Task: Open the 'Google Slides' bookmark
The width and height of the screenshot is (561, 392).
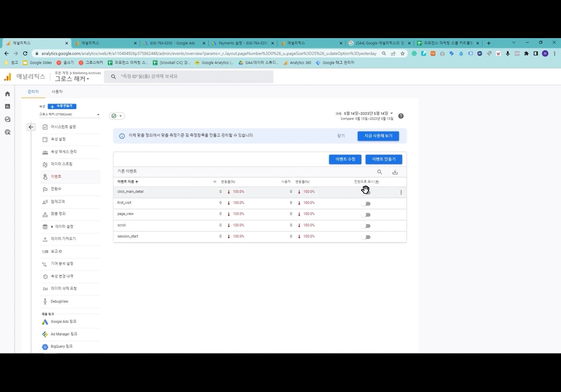Action: (37, 63)
